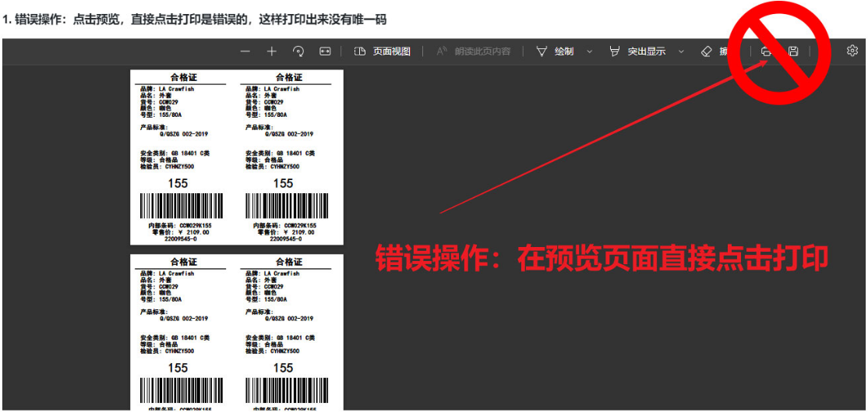Select the eraser (擦除) tool

tap(713, 51)
